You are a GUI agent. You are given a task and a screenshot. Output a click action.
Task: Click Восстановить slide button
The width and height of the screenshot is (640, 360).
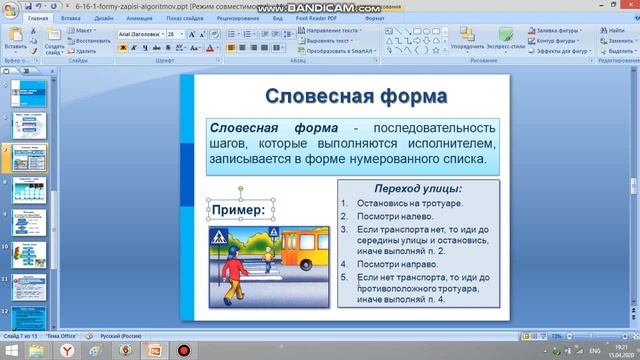(x=89, y=41)
